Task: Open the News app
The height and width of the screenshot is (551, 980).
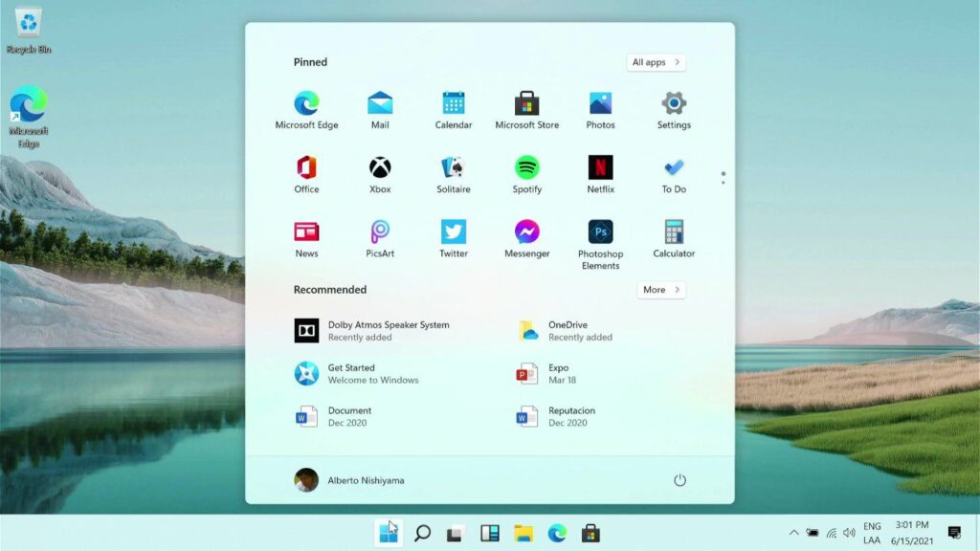Action: 306,239
